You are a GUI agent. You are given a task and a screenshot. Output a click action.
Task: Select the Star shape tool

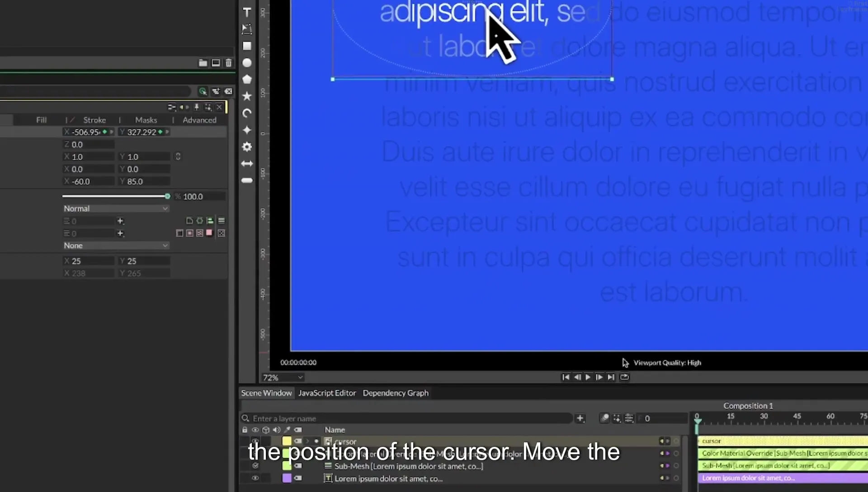[x=247, y=96]
